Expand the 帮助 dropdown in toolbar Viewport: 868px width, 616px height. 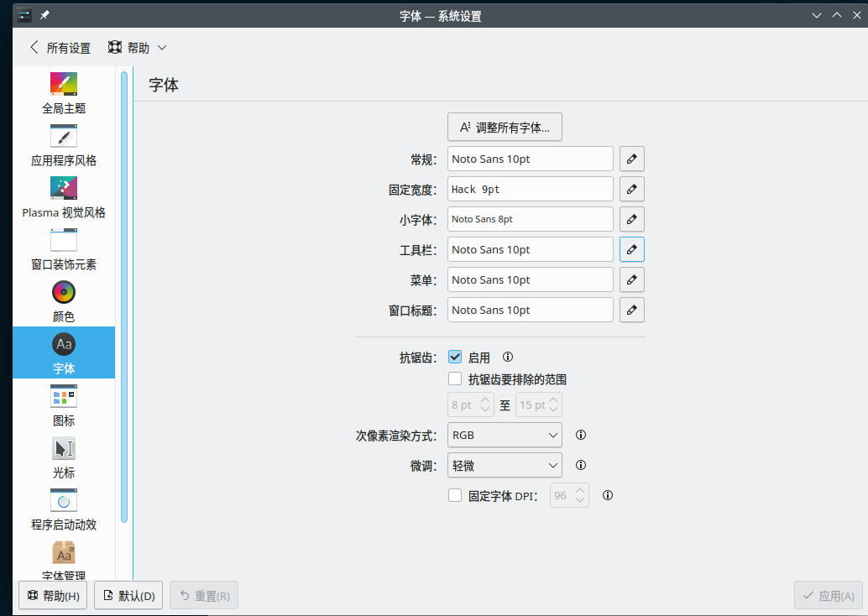(138, 48)
